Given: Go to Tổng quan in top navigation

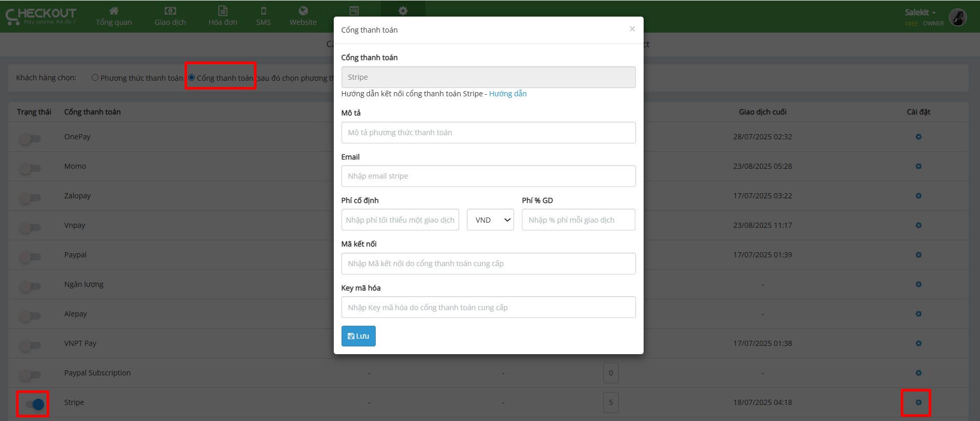Looking at the screenshot, I should pyautogui.click(x=113, y=17).
